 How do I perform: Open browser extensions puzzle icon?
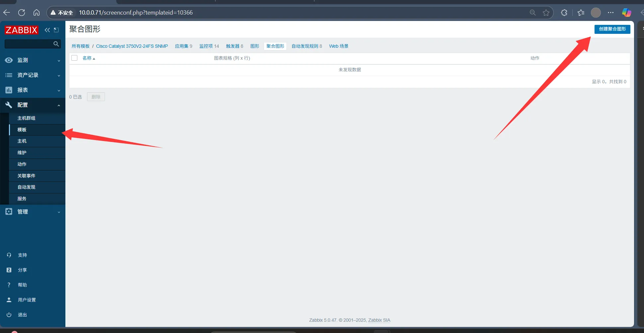coord(564,13)
